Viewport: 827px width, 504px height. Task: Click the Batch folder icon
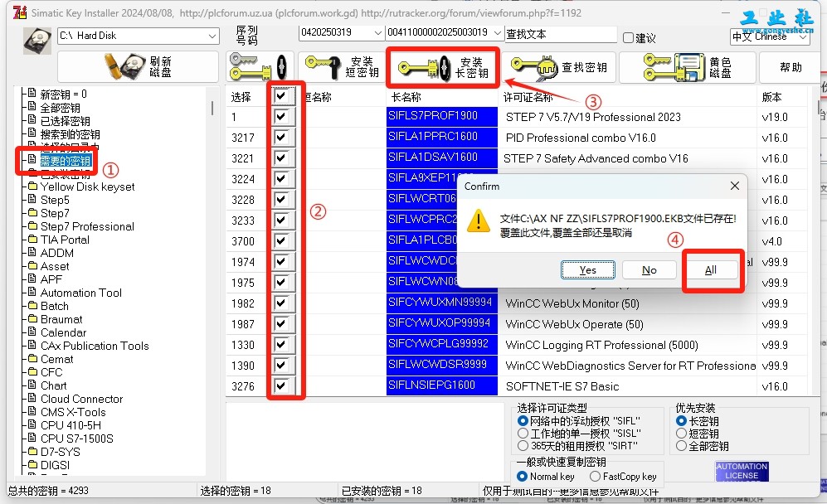[32, 305]
